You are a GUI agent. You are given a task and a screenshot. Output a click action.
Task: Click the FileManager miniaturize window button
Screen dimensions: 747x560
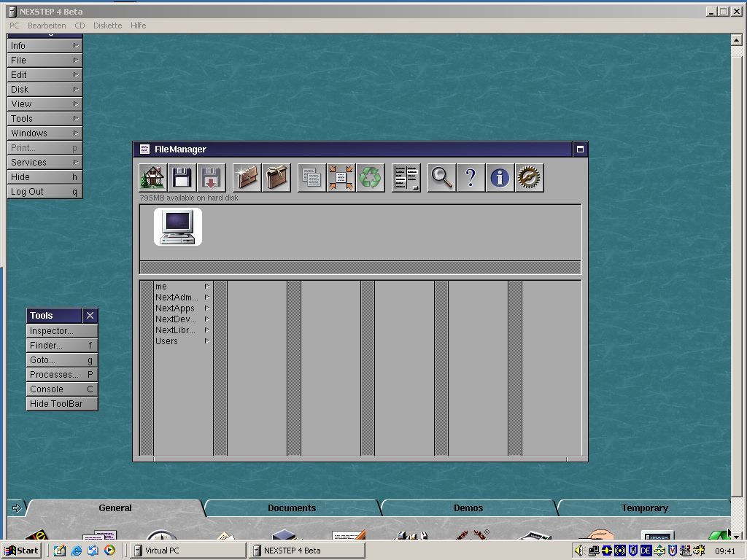[580, 149]
